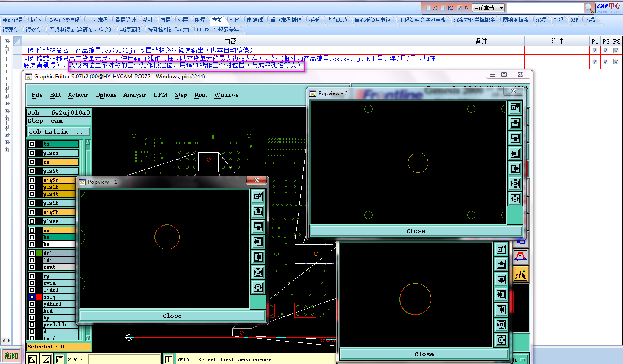Zoom in icon in Popview - 3

[x=515, y=184]
